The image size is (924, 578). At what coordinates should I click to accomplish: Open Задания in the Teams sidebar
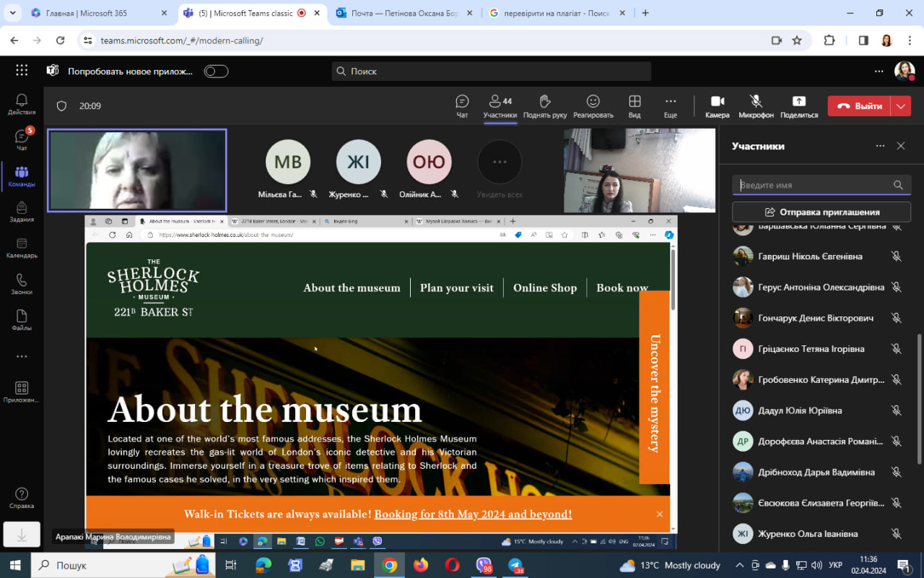tap(22, 212)
